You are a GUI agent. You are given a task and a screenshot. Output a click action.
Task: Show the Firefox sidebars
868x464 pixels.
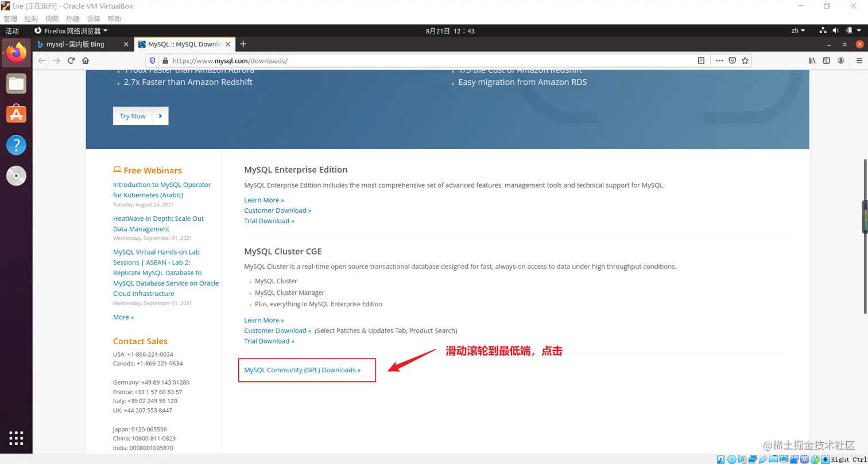[827, 60]
